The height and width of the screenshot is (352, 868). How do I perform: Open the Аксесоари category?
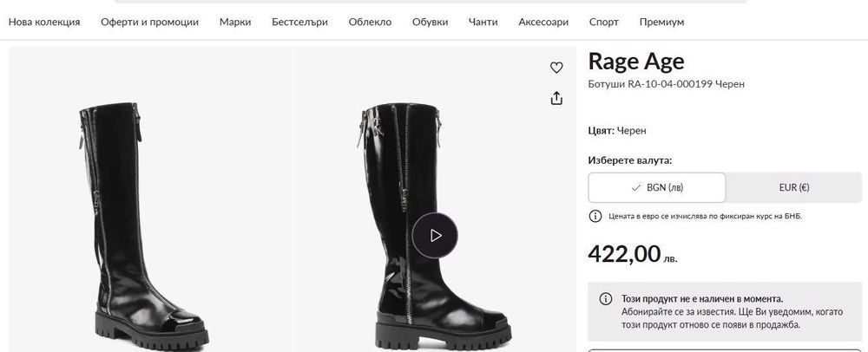[x=542, y=22]
